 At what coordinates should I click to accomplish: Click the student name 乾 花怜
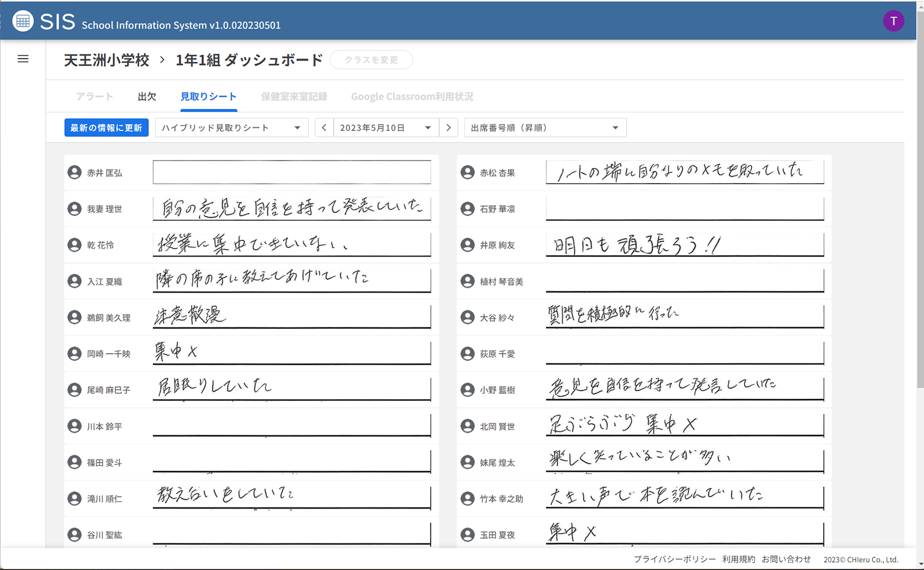(100, 245)
